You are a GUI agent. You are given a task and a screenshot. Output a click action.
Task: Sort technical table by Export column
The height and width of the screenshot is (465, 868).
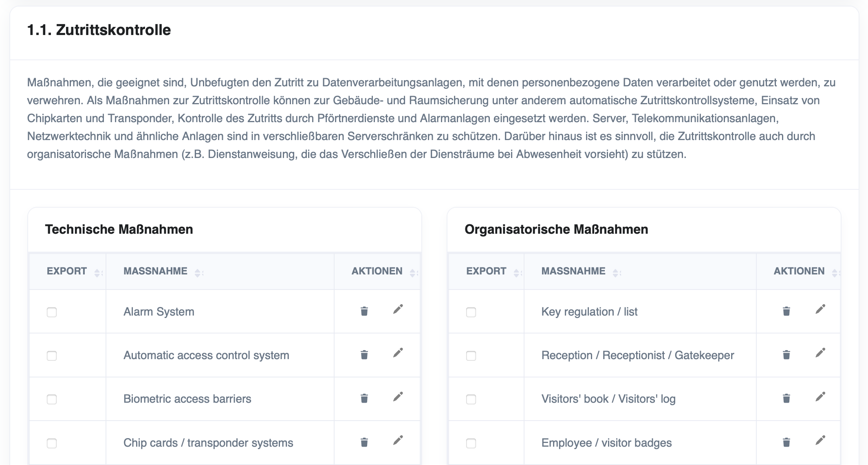[68, 271]
